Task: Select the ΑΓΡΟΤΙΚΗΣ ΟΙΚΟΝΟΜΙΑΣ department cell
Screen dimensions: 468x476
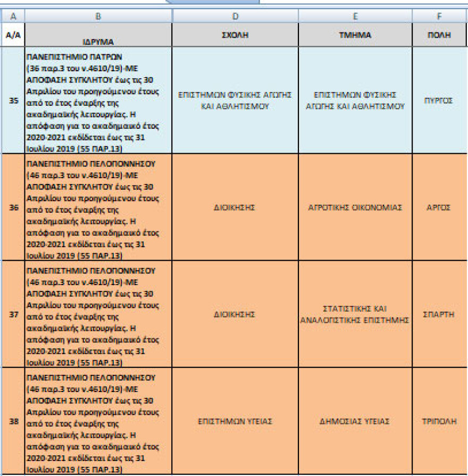Action: click(x=355, y=207)
